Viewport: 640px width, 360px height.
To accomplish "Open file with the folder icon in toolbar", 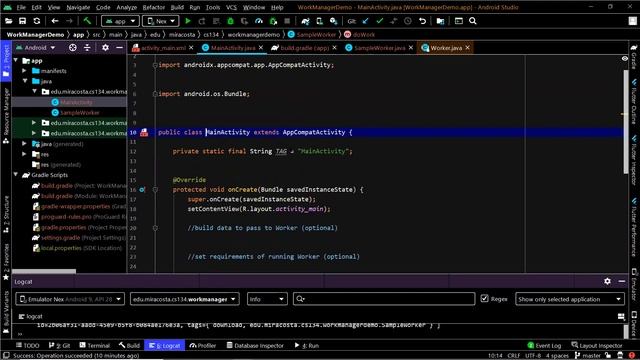I will pos(9,21).
